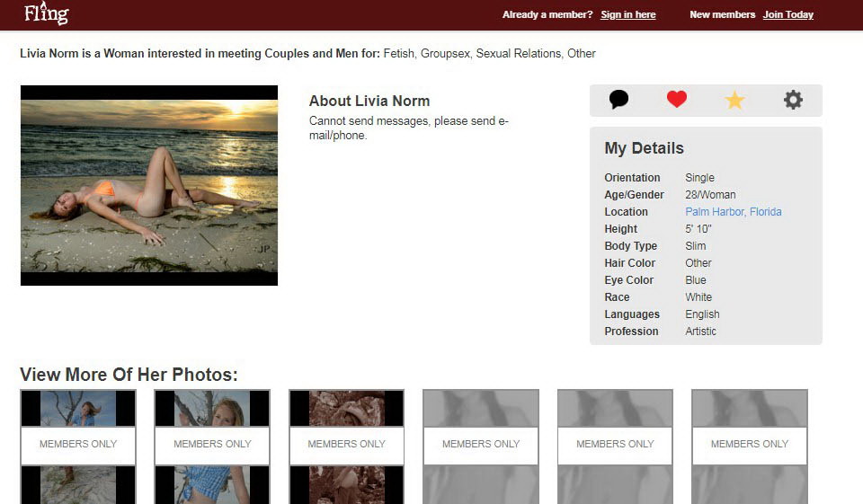The image size is (863, 504).
Task: Open the second members-only photo thumbnail
Action: click(x=212, y=446)
